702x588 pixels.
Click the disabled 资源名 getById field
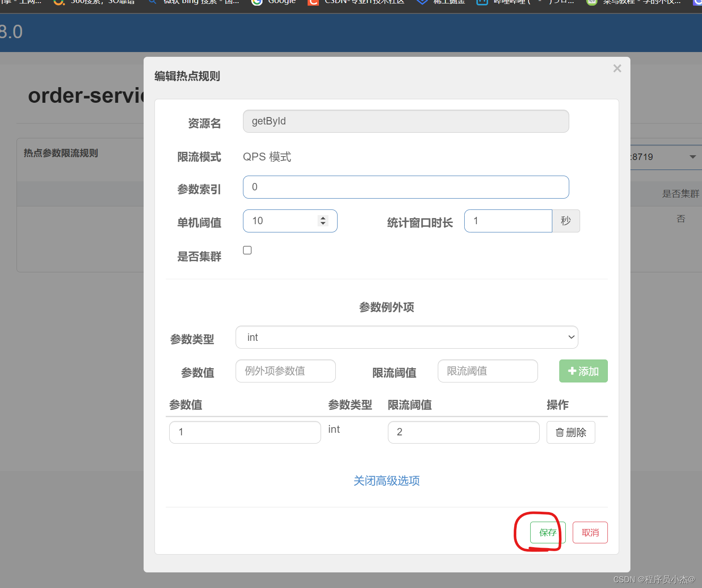406,121
